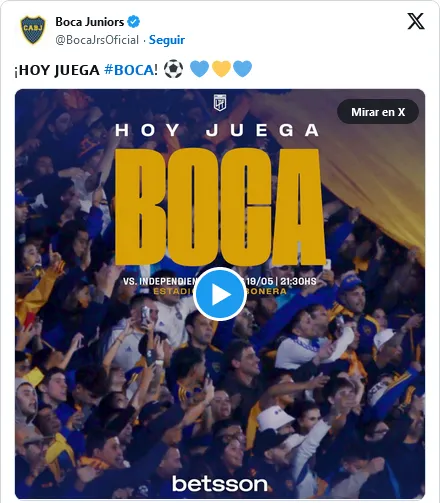Click the 19/05 | 21:30HS match time text
This screenshot has width=440, height=503.
[281, 281]
